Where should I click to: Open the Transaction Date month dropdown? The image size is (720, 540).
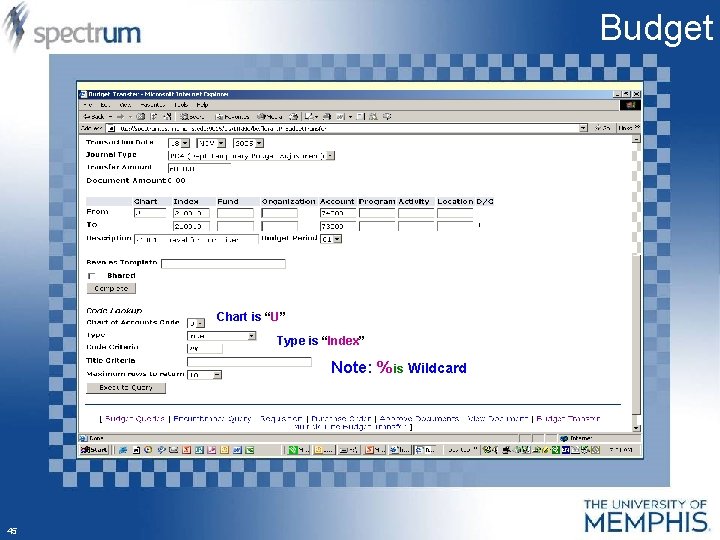(221, 143)
